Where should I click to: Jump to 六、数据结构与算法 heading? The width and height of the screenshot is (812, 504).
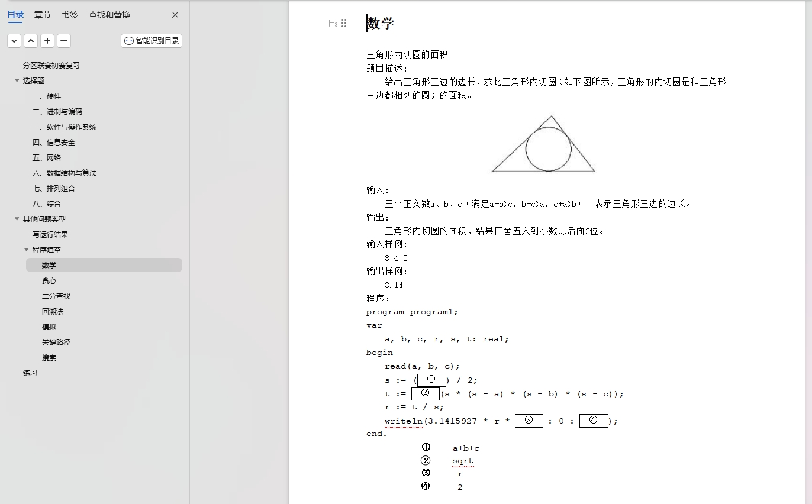pos(65,173)
